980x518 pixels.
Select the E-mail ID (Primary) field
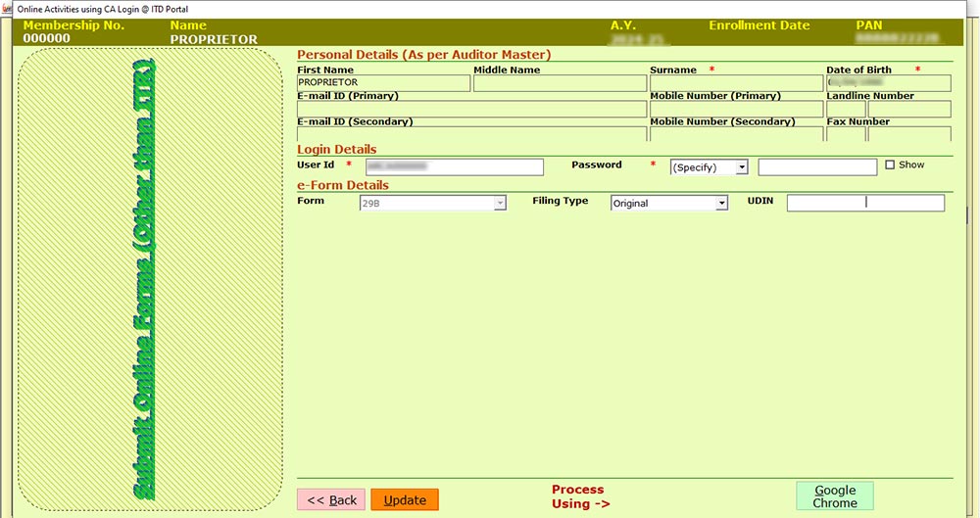tap(471, 109)
